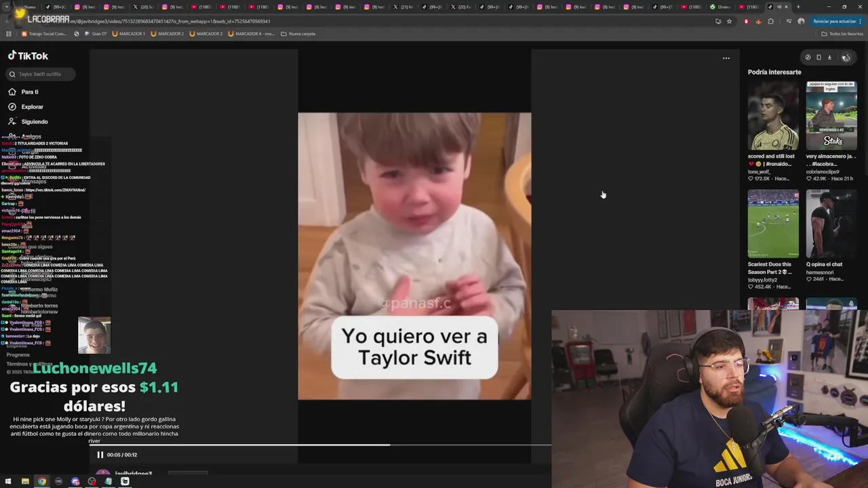This screenshot has width=868, height=488.
Task: Click the tone_wolf_ author name
Action: (760, 171)
